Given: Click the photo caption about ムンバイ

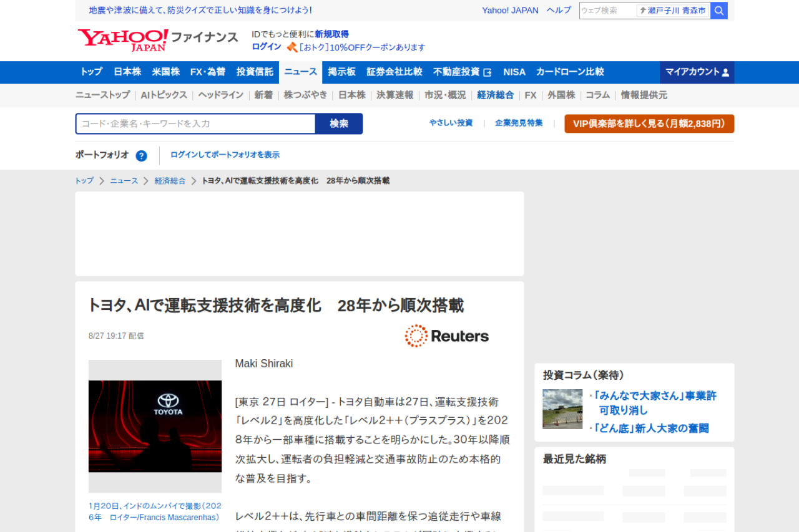Looking at the screenshot, I should point(155,512).
